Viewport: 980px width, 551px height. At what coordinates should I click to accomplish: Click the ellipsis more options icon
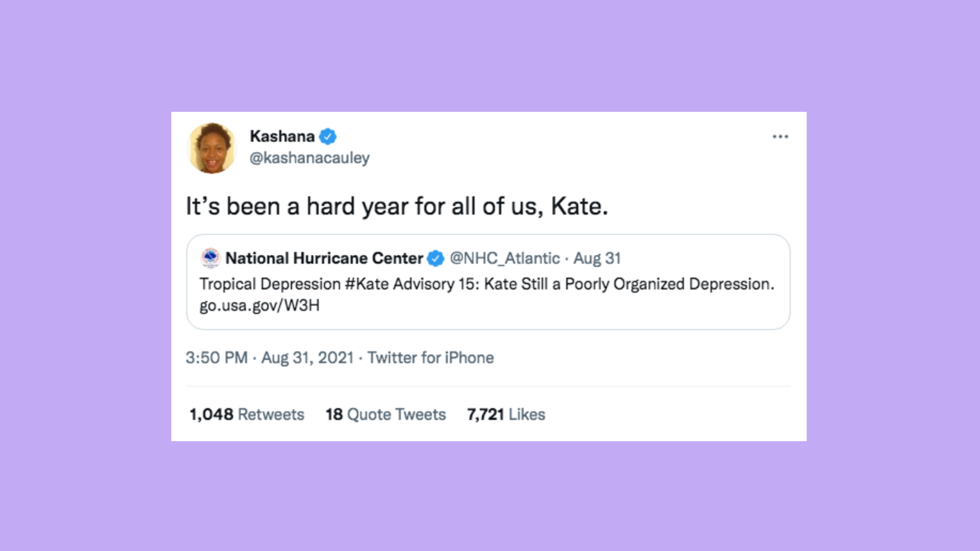pos(780,136)
